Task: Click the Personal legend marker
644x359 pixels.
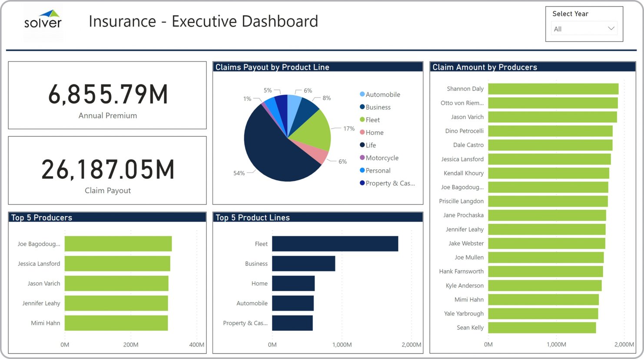Action: 362,170
